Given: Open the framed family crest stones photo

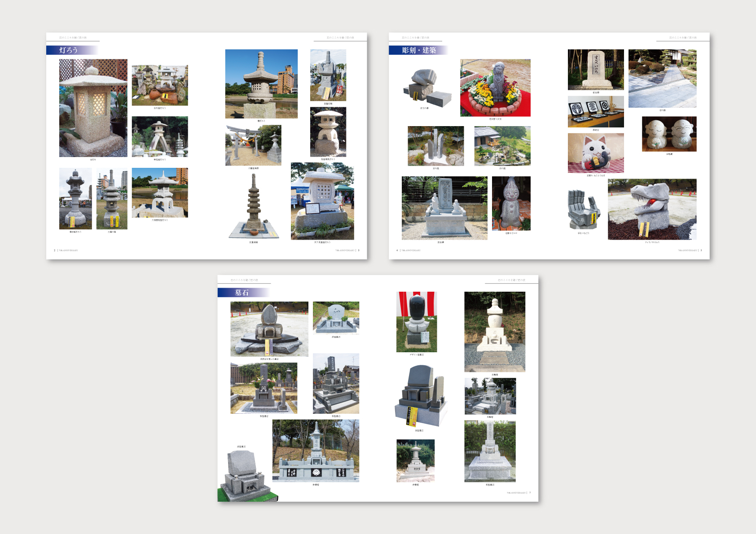Looking at the screenshot, I should pyautogui.click(x=596, y=112).
